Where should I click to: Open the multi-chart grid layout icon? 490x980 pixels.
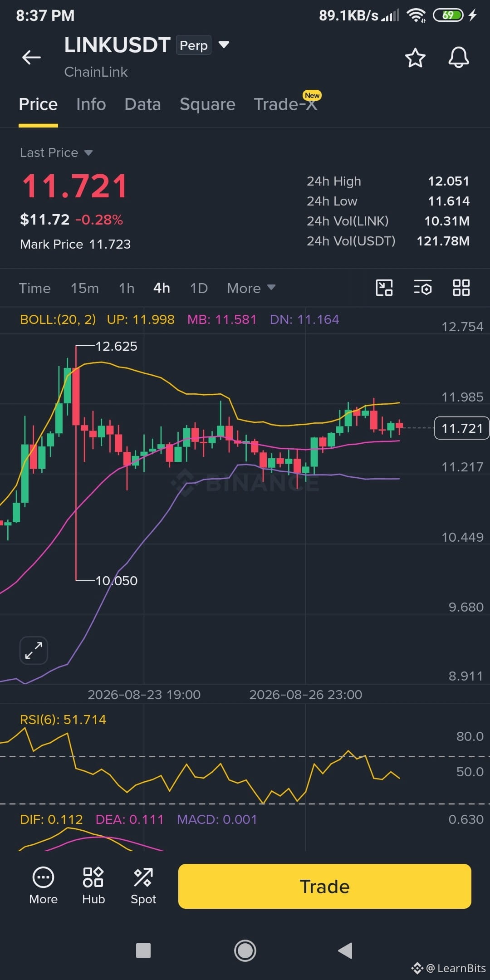pyautogui.click(x=461, y=288)
